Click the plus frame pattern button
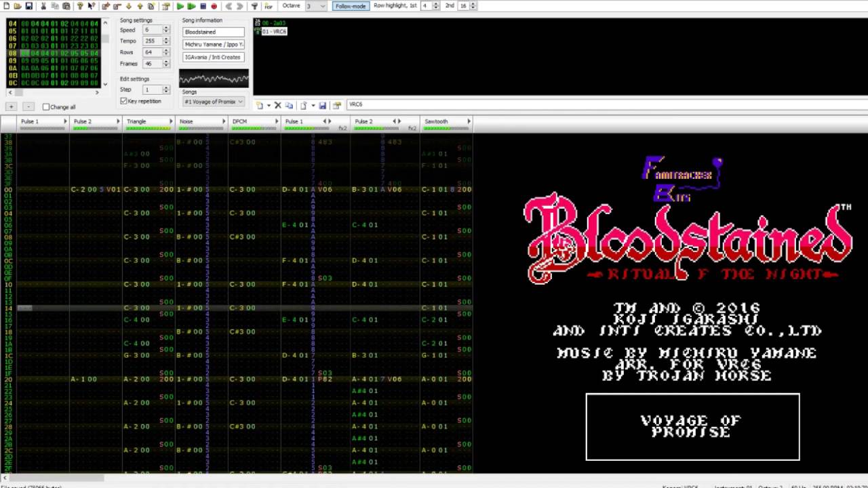This screenshot has width=868, height=488. point(11,107)
